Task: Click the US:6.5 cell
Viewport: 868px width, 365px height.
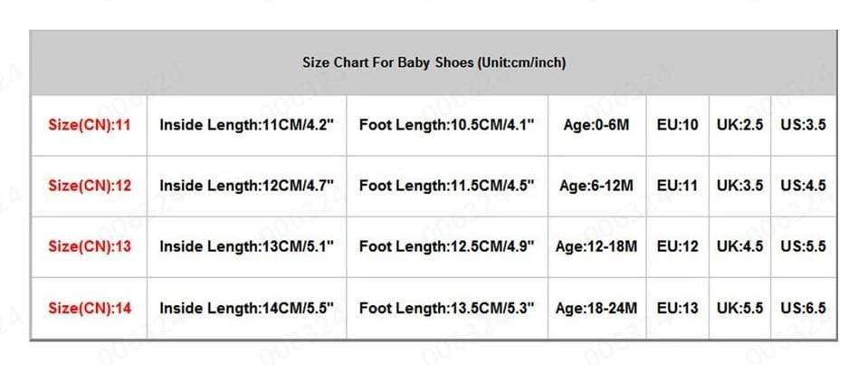Action: tap(803, 308)
